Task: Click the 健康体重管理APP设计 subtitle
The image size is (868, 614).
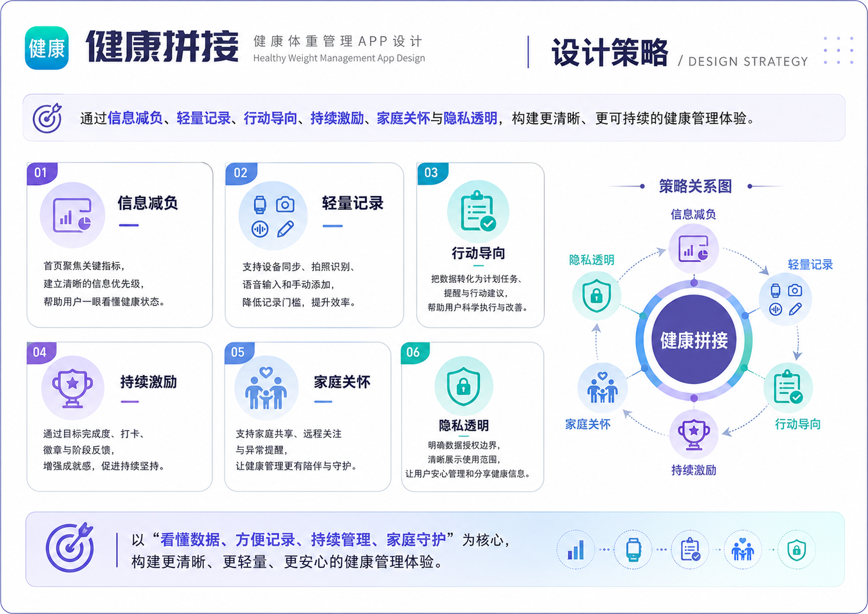Action: (x=338, y=41)
